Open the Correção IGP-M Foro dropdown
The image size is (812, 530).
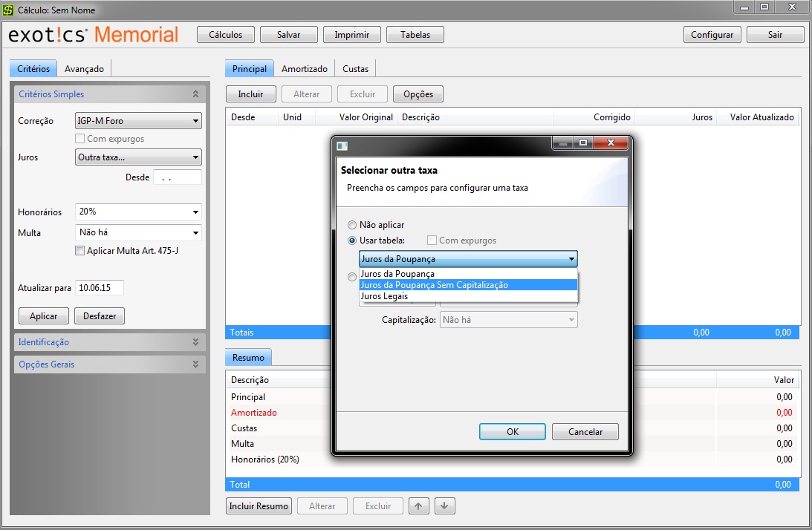coord(138,121)
